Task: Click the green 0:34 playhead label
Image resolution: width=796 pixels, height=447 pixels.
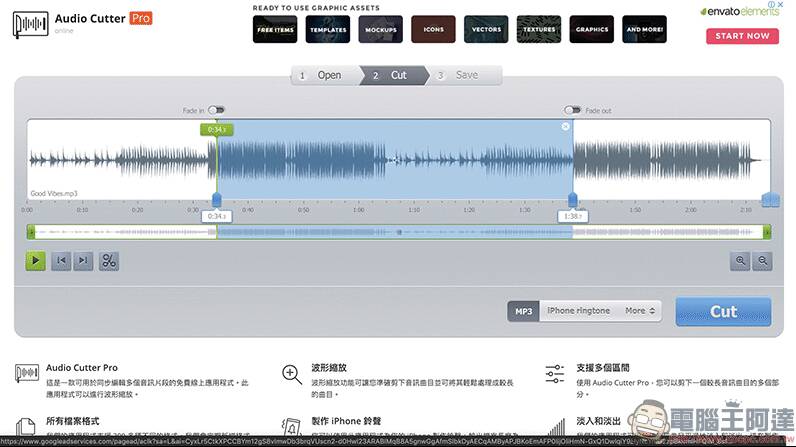Action: (x=217, y=130)
